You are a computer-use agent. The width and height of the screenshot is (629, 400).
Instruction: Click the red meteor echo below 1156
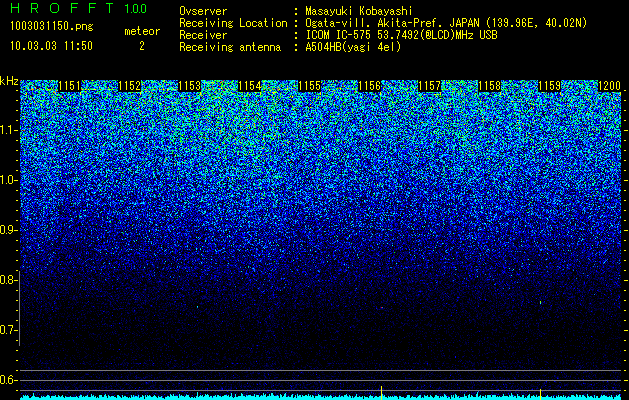(x=381, y=308)
